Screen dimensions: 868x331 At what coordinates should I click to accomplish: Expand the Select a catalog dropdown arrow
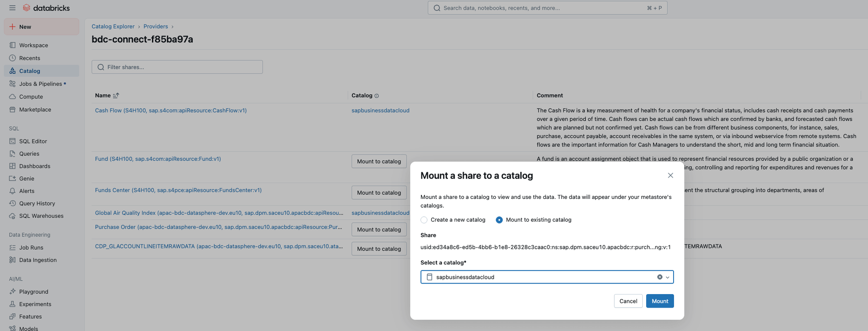coord(667,277)
